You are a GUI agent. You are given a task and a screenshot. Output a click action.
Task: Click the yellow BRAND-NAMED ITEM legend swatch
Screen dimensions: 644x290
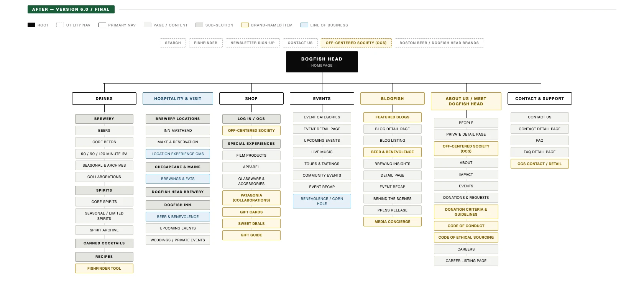pos(245,25)
